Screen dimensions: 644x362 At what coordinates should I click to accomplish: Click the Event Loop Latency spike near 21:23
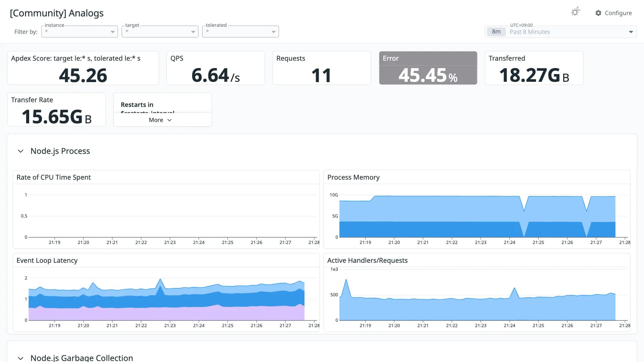160,280
